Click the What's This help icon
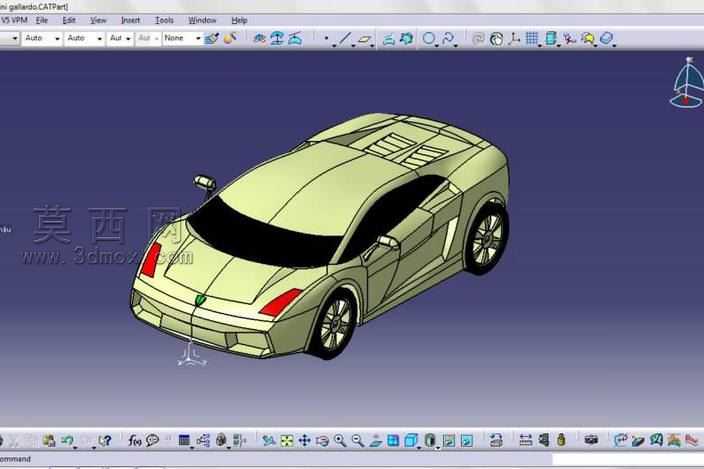704x469 pixels. click(105, 441)
